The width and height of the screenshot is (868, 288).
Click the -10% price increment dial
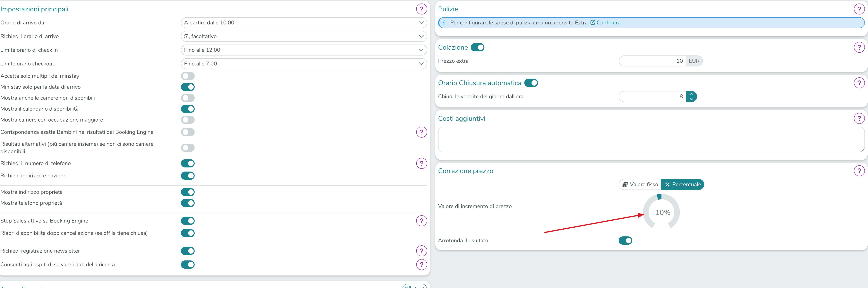(x=661, y=213)
